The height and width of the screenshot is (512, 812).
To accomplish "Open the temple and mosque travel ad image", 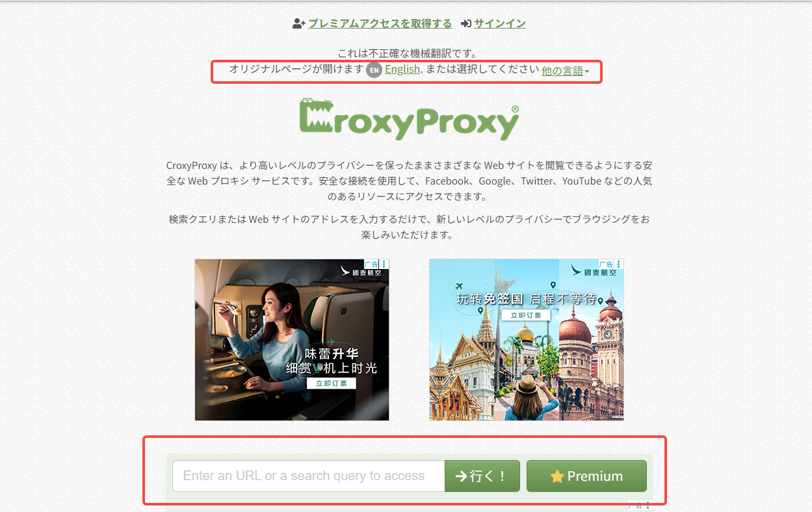I will 527,340.
